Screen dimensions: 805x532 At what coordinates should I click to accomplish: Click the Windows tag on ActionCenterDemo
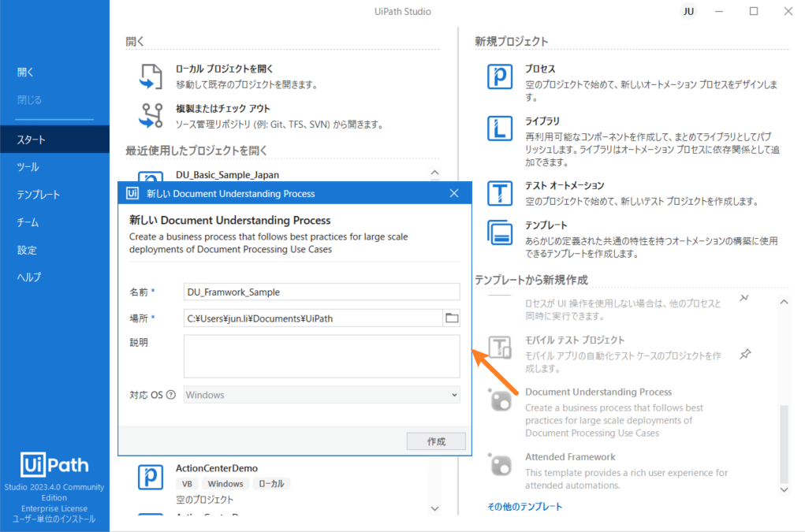[x=225, y=484]
